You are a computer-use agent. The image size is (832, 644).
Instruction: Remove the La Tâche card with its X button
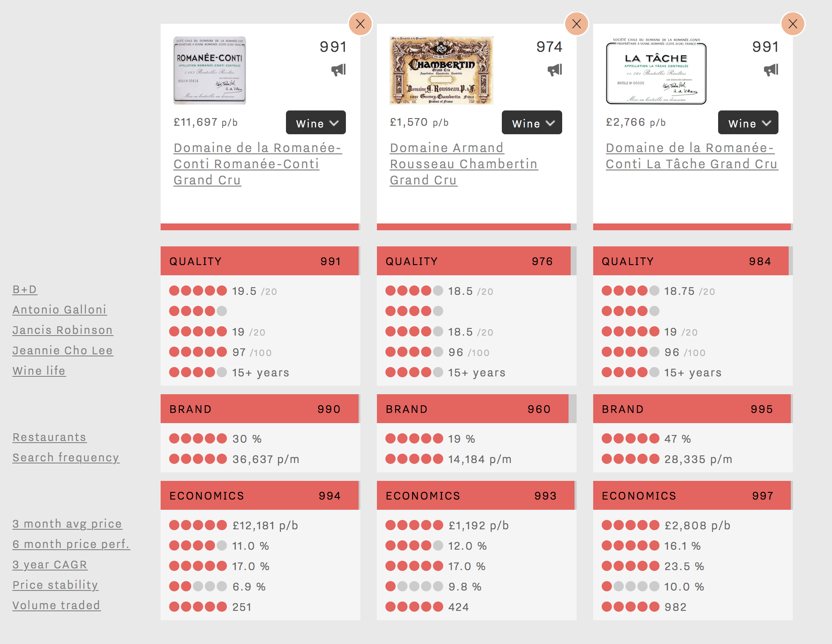793,24
